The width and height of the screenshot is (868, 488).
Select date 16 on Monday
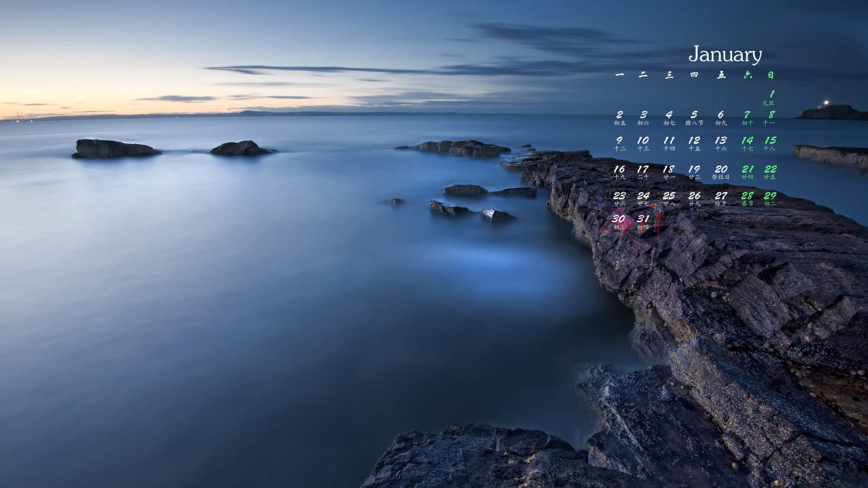620,172
